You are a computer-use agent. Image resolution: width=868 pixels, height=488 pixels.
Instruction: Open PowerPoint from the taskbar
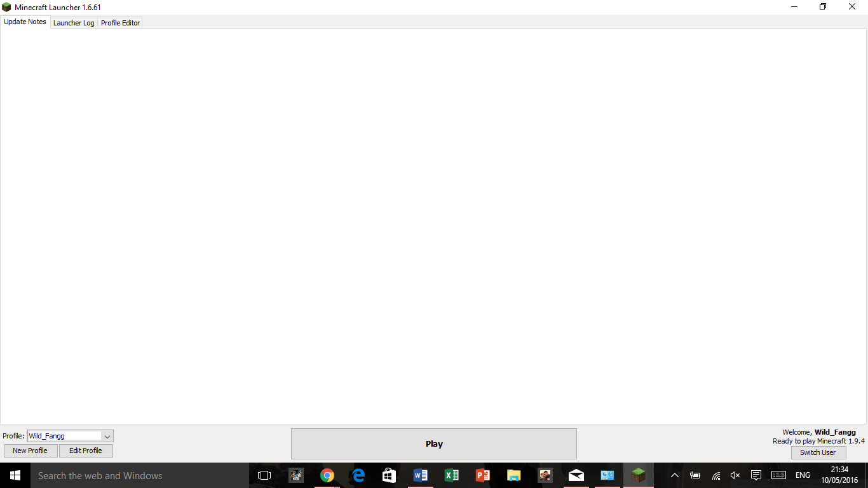pos(483,475)
